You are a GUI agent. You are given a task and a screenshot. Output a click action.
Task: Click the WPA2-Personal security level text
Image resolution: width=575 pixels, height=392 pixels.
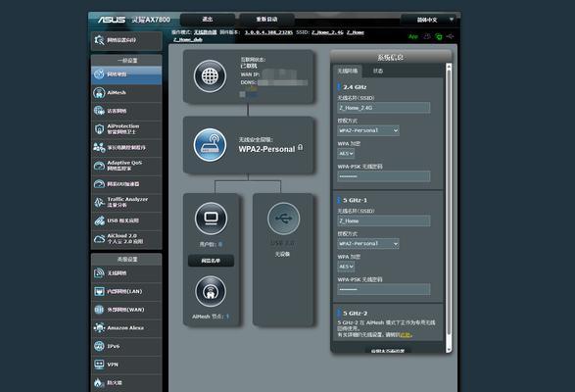(266, 149)
